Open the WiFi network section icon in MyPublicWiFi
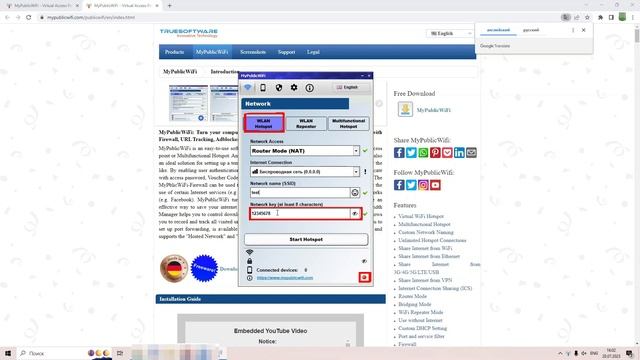The width and height of the screenshot is (640, 360). click(248, 87)
